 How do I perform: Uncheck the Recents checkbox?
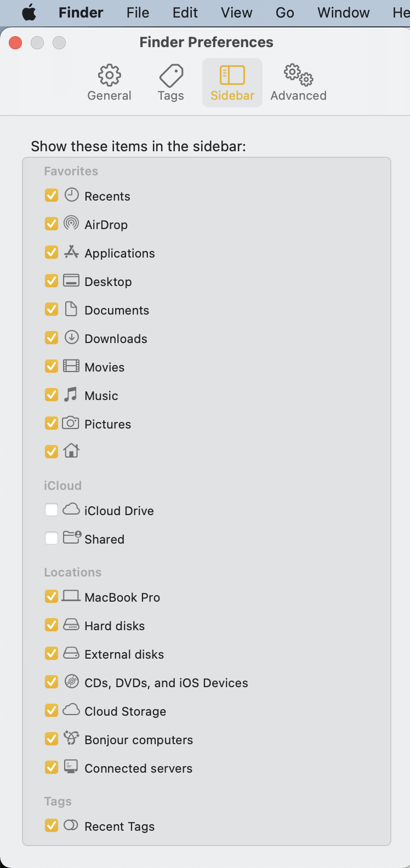(x=52, y=196)
